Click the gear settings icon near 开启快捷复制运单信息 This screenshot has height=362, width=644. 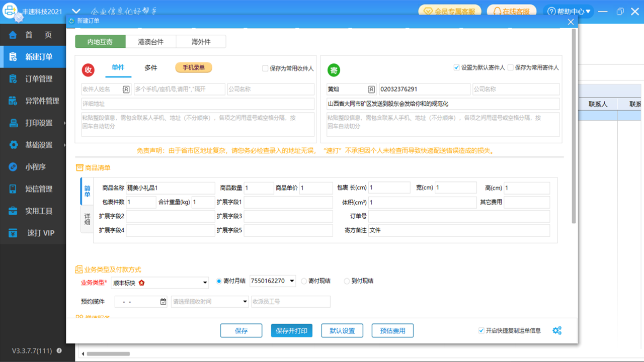click(x=557, y=330)
